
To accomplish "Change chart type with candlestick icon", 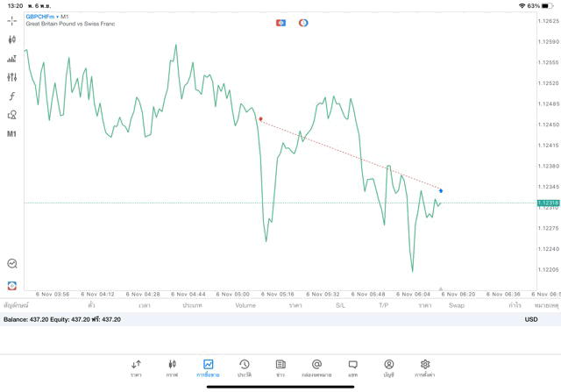I will coord(12,39).
